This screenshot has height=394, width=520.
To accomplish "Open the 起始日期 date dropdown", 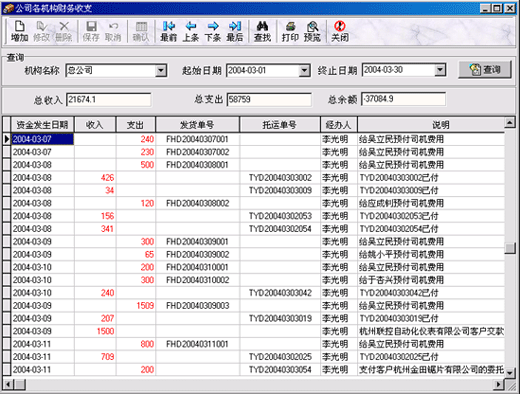I will [x=304, y=70].
